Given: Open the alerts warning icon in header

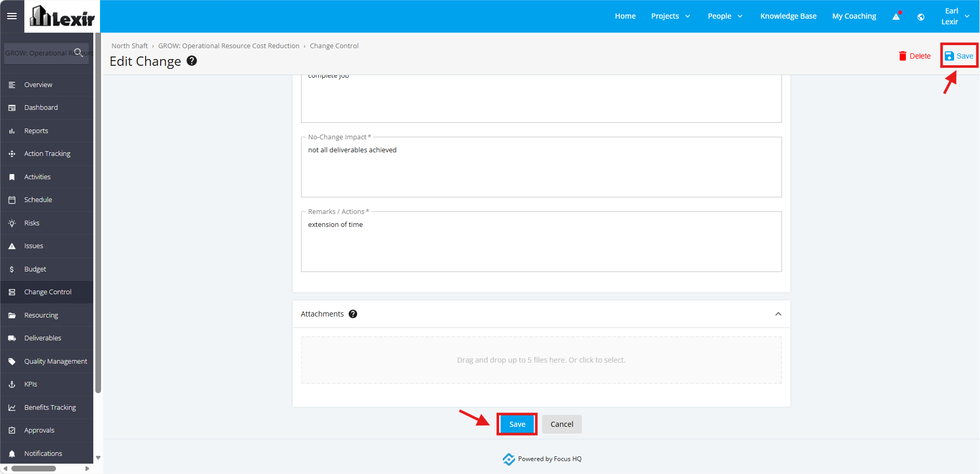Looking at the screenshot, I should (896, 16).
